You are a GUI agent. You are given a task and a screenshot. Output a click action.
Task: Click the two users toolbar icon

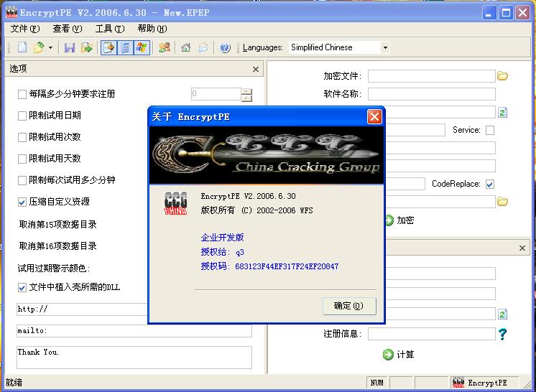(165, 47)
